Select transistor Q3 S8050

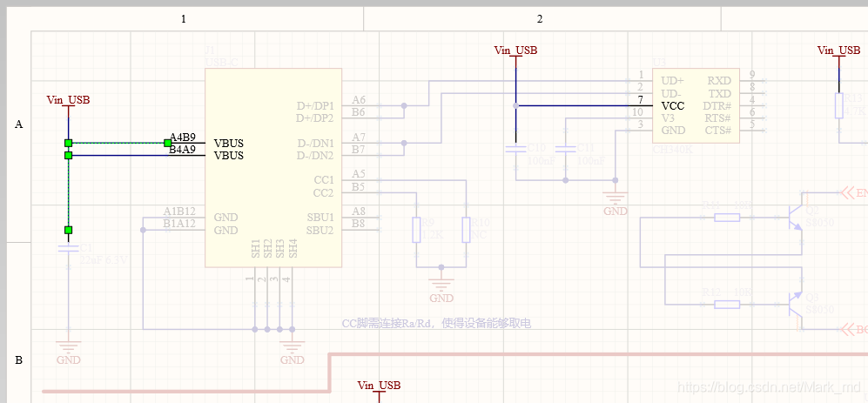tap(796, 304)
